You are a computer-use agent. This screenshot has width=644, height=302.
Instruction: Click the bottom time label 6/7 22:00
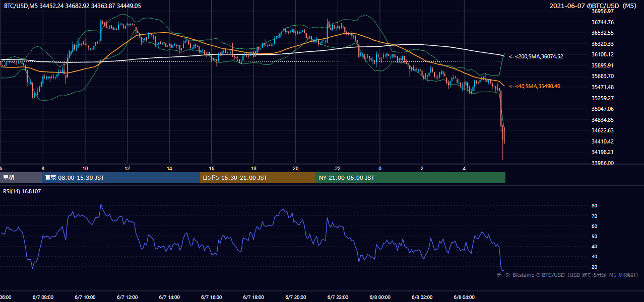338,297
